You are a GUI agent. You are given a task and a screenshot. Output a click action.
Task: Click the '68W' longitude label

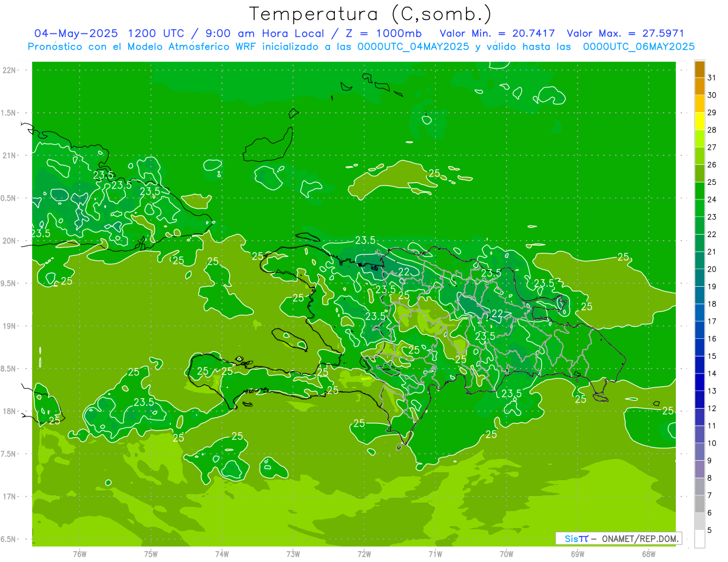click(x=649, y=554)
